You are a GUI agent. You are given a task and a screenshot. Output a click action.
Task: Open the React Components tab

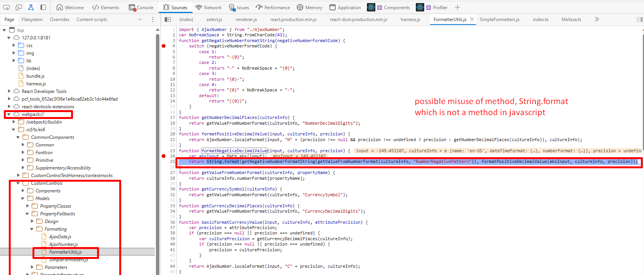click(389, 7)
